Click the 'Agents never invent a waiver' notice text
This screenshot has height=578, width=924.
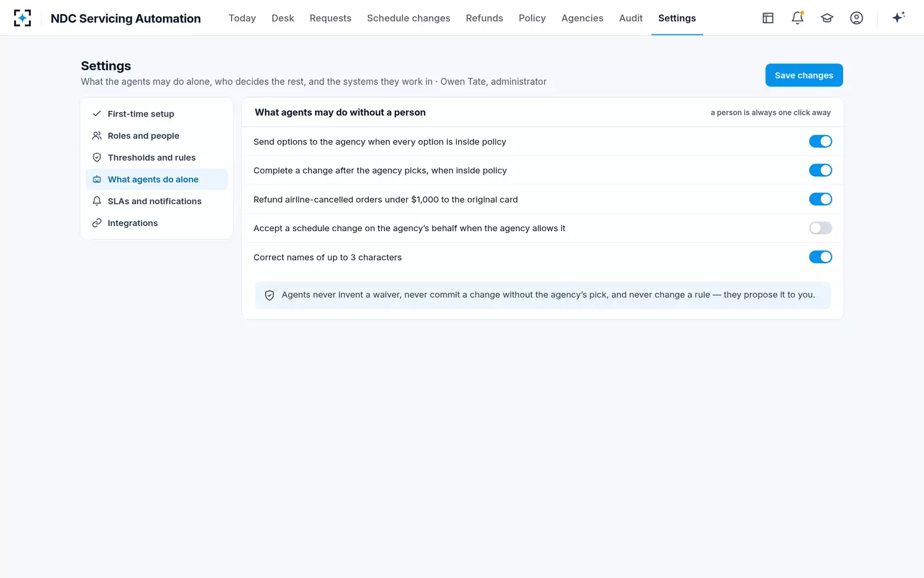[548, 295]
